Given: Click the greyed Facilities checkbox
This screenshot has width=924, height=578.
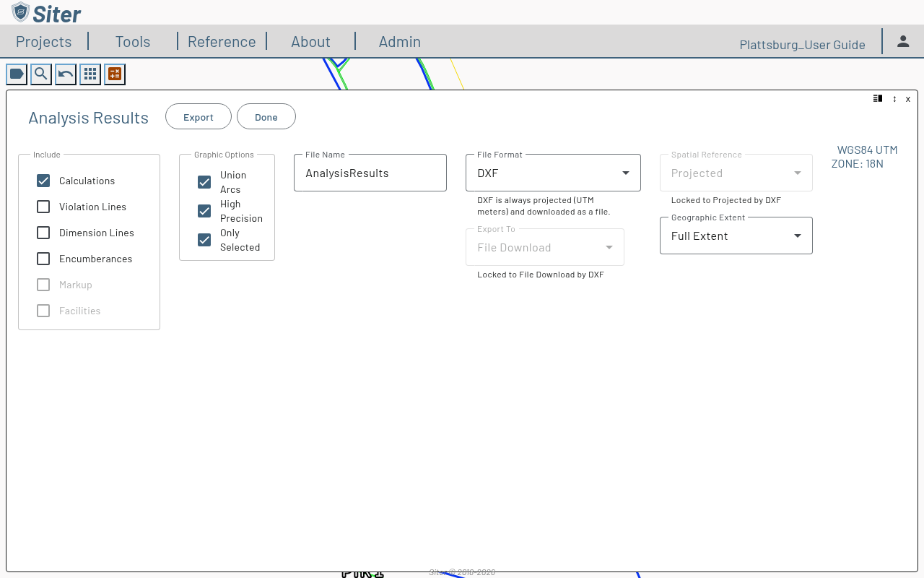Looking at the screenshot, I should coord(43,311).
